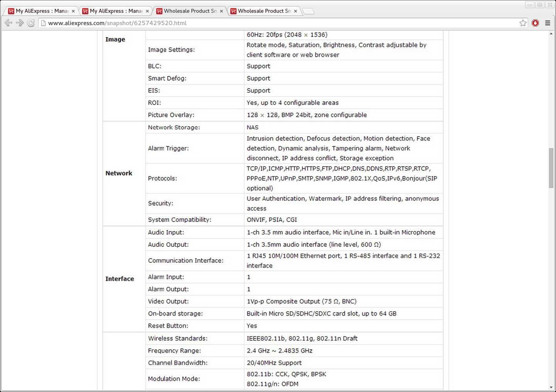Click the 'Audio Output:' label

click(168, 245)
